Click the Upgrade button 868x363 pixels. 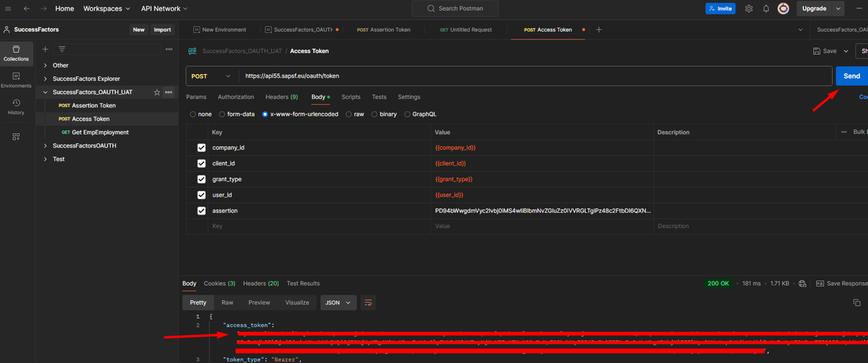point(814,9)
